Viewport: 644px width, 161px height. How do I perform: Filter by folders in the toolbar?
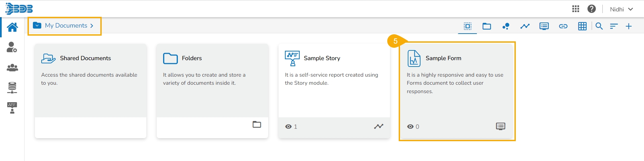(x=487, y=26)
